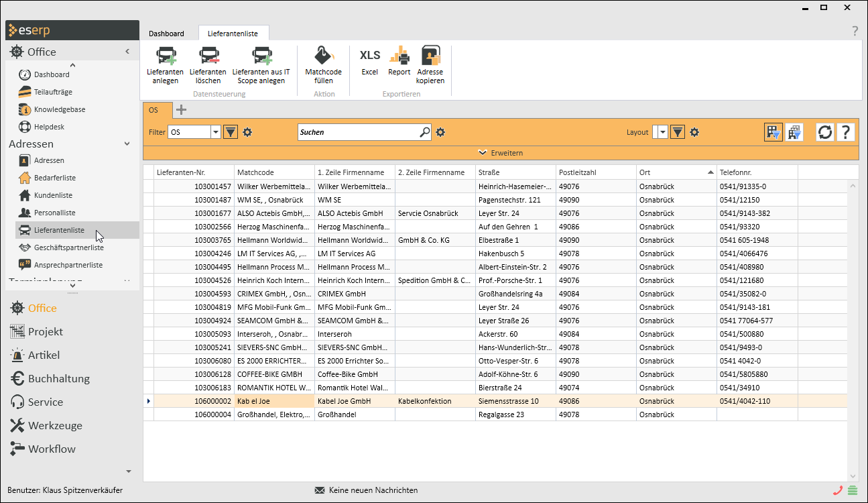Open filter settings gear beside the filter funnel
The height and width of the screenshot is (503, 868).
(247, 132)
